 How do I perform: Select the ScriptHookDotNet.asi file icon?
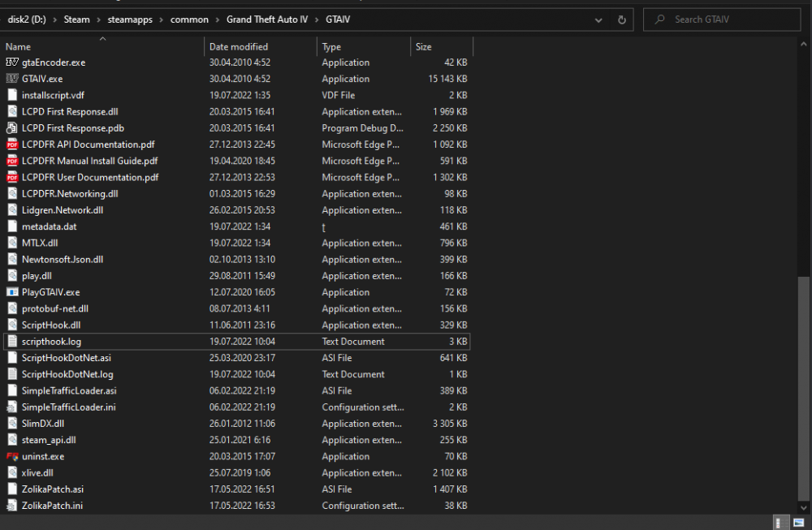tap(12, 358)
